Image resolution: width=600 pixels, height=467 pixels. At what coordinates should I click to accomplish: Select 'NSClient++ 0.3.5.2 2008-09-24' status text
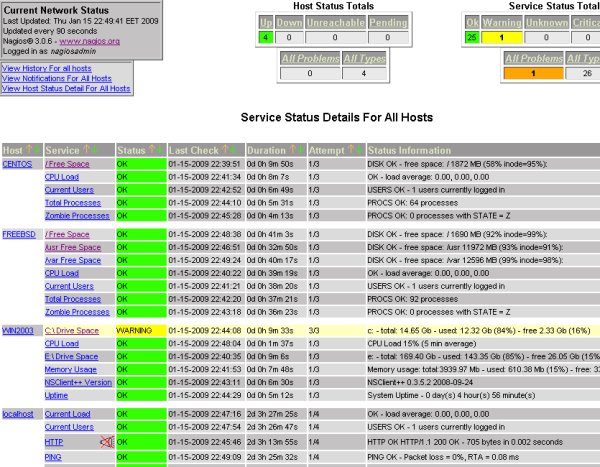pyautogui.click(x=420, y=382)
